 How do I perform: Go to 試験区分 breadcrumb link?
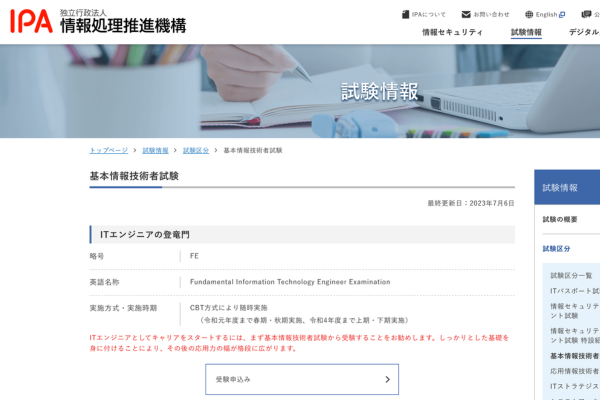click(196, 150)
